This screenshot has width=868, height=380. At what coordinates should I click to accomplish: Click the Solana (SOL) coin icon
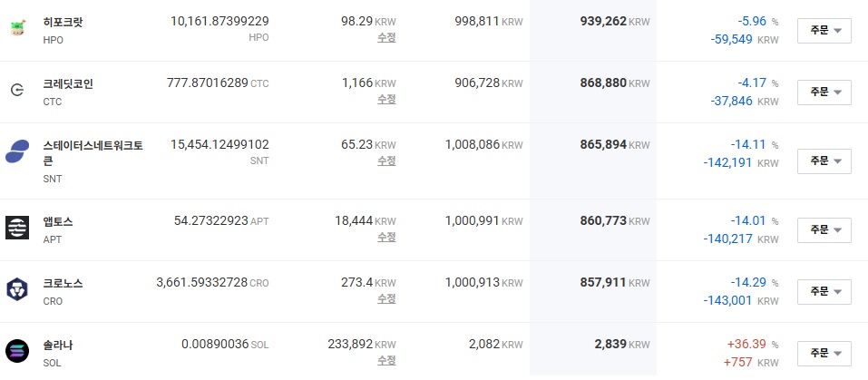point(17,351)
